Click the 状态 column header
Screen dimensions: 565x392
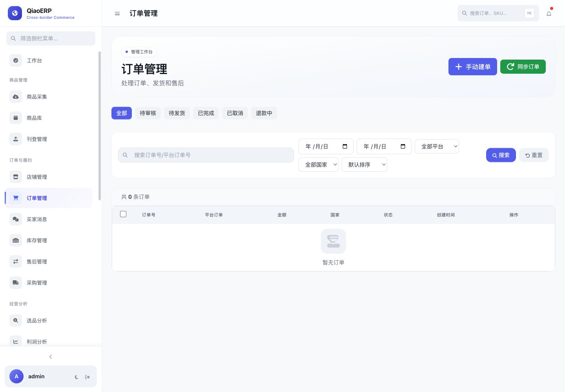pos(388,215)
